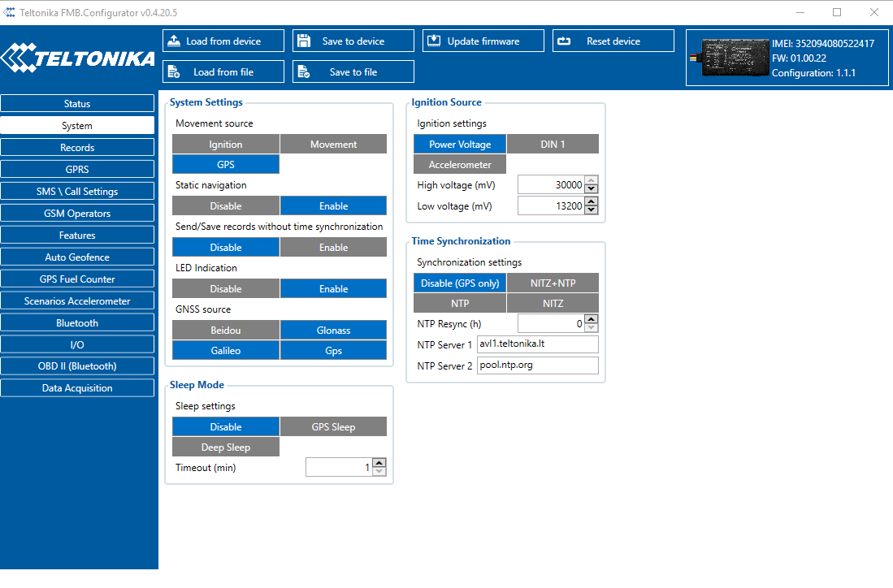
Task: Increase High voltage value with up arrow
Action: (x=592, y=180)
